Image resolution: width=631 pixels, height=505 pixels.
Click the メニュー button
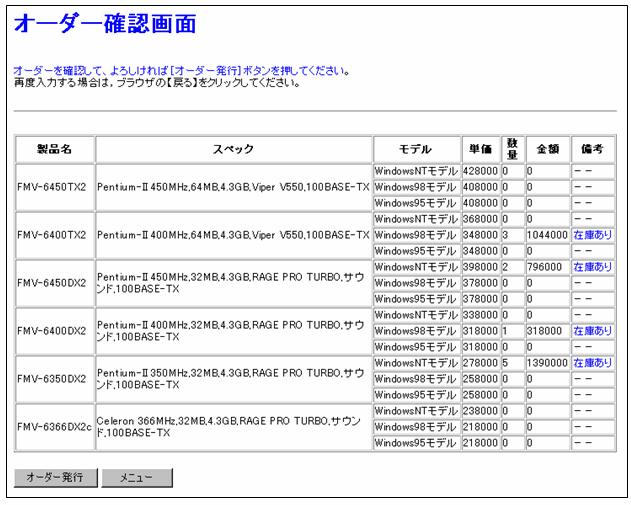[x=137, y=478]
